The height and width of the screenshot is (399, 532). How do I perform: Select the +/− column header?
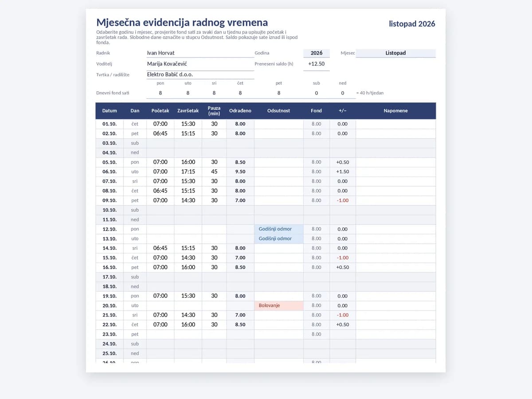343,111
